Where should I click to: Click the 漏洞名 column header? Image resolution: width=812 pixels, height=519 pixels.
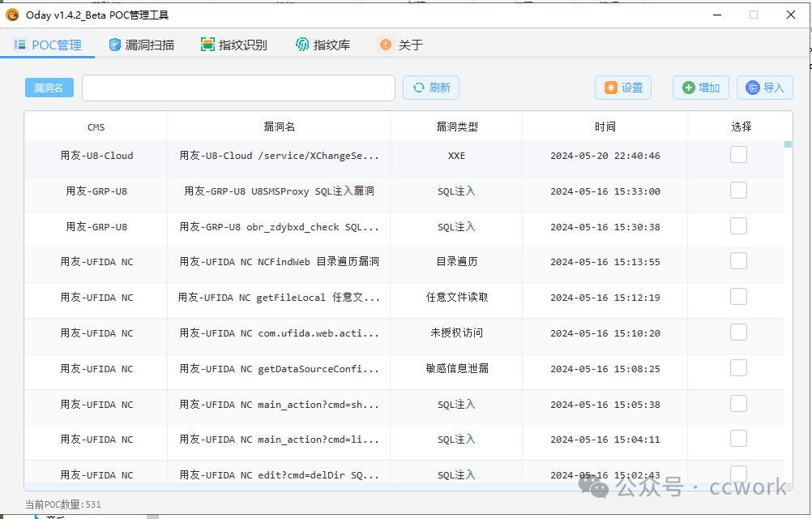[279, 127]
